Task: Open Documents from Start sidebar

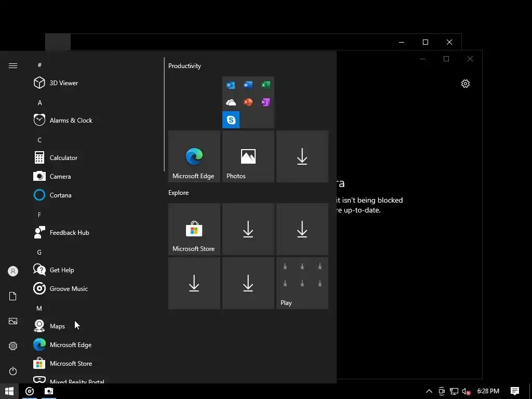Action: pos(13,296)
